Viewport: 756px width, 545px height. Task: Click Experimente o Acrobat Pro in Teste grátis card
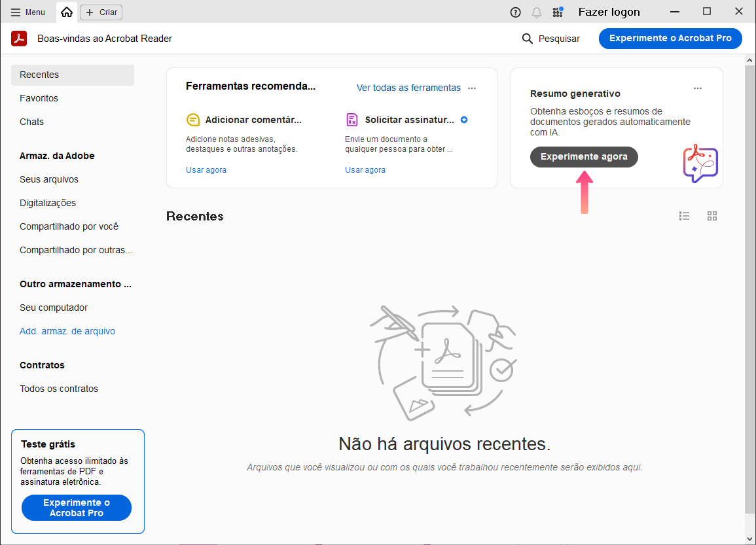pyautogui.click(x=76, y=508)
